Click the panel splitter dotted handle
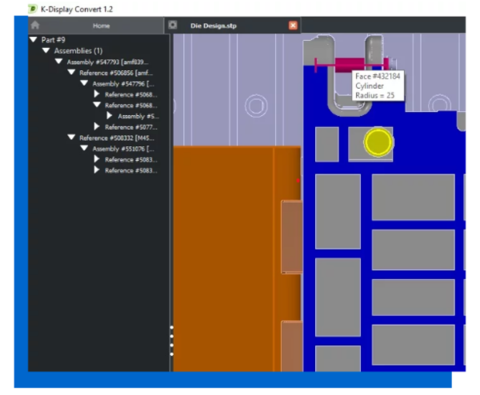The width and height of the screenshot is (480, 395). click(x=172, y=341)
